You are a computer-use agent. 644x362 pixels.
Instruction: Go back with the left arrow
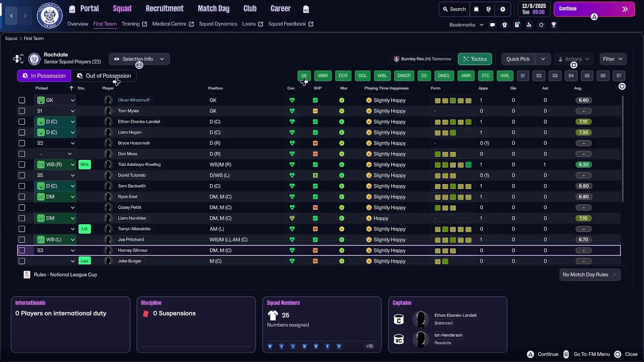tap(12, 16)
